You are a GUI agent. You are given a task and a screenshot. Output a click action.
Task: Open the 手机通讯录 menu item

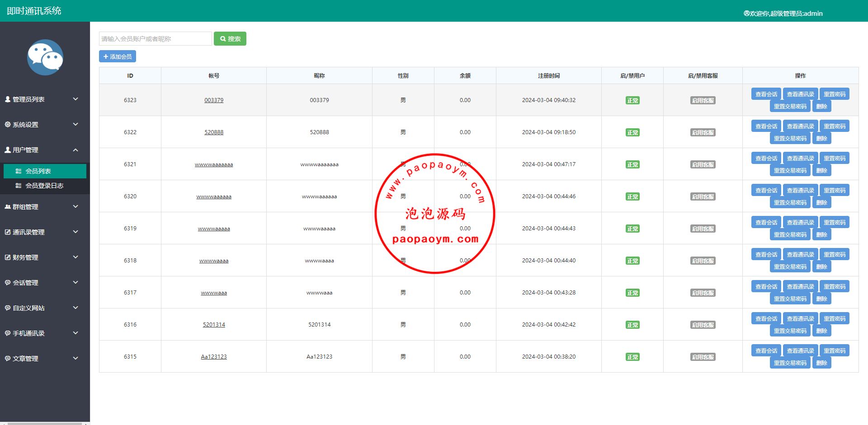click(x=29, y=333)
